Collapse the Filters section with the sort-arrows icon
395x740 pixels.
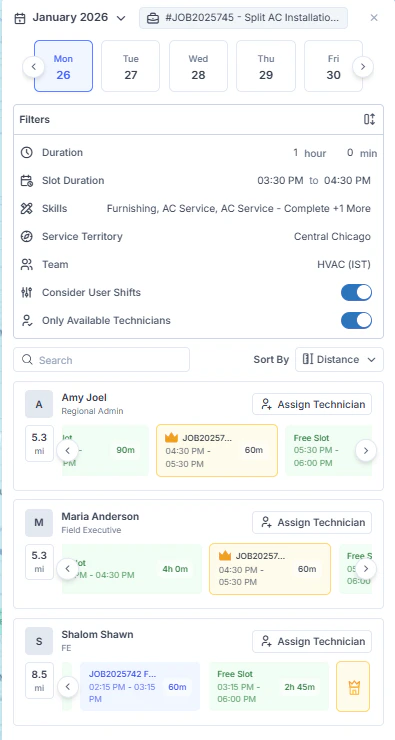(370, 119)
